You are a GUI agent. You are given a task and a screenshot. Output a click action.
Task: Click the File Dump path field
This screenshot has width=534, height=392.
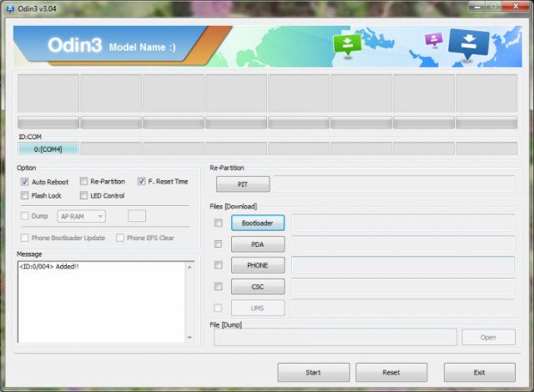[x=335, y=337]
